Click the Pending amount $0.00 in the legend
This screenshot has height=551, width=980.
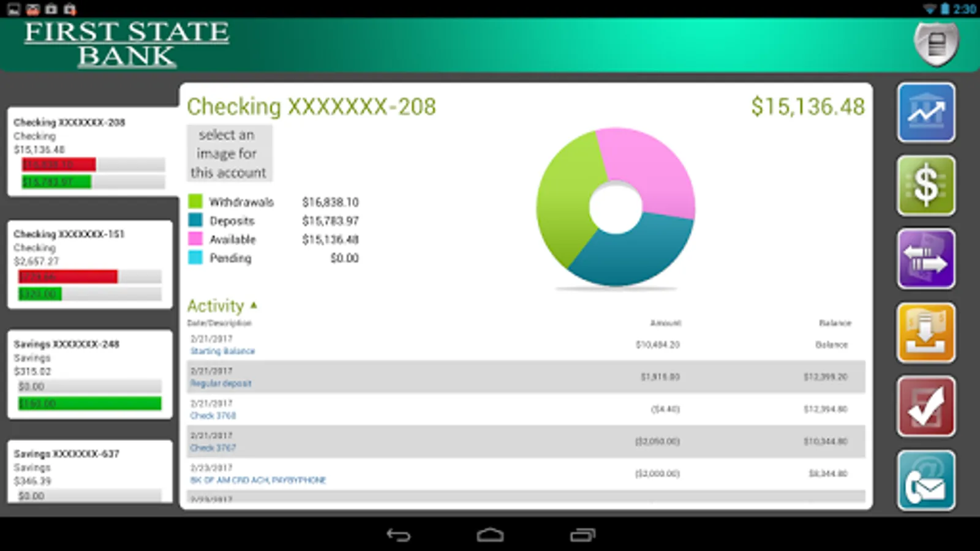tap(344, 258)
